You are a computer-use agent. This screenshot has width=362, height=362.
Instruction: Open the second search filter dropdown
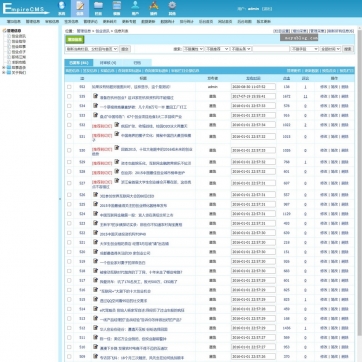click(x=217, y=49)
